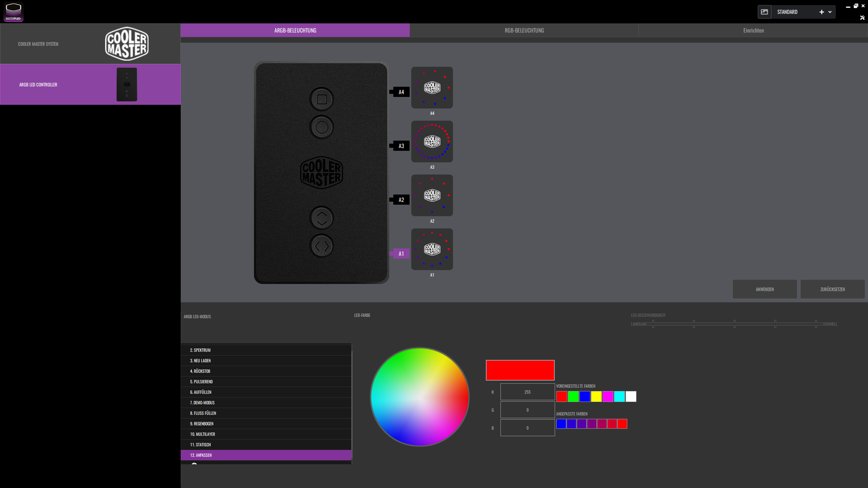Click the ARGB LED Controller thumbnail image
Screen dimensions: 868x488
[127, 84]
